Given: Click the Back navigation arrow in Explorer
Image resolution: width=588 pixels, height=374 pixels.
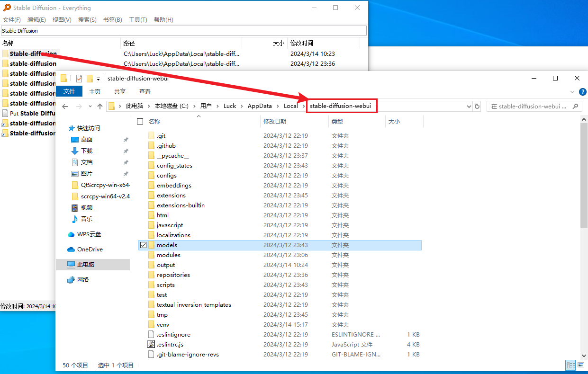Looking at the screenshot, I should point(65,107).
